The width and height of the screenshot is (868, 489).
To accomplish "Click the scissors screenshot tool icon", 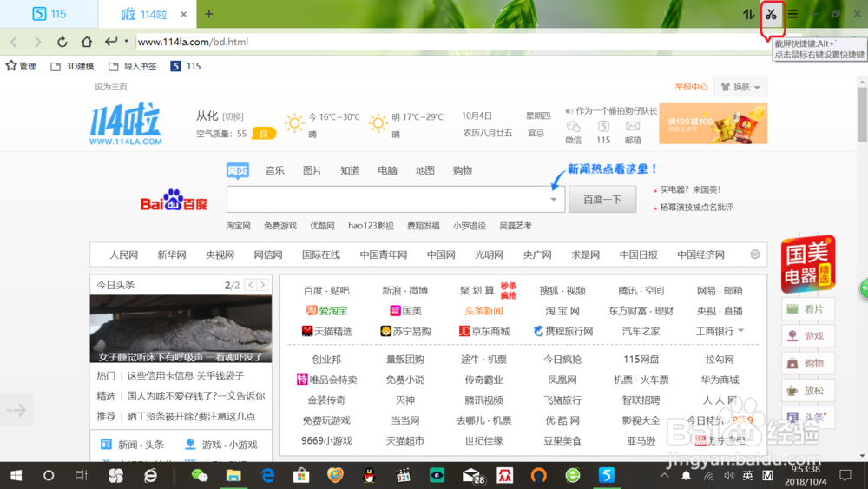I will click(x=771, y=15).
